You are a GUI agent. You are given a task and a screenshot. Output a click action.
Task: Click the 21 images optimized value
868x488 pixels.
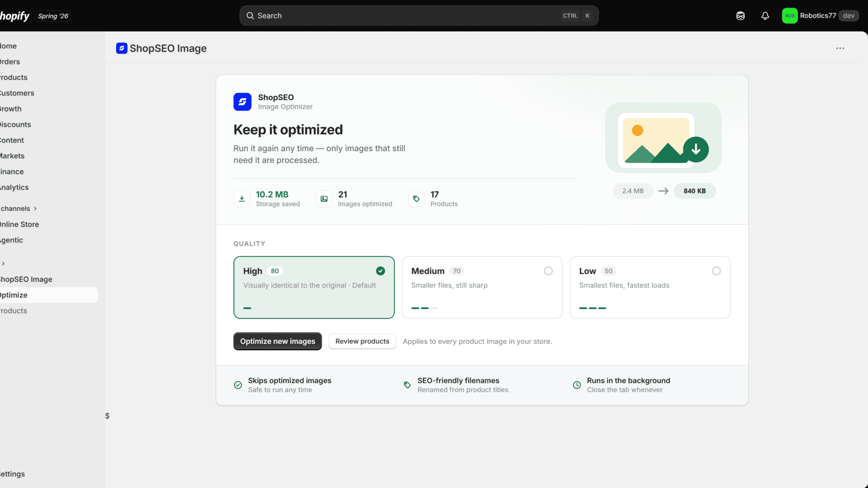click(343, 195)
